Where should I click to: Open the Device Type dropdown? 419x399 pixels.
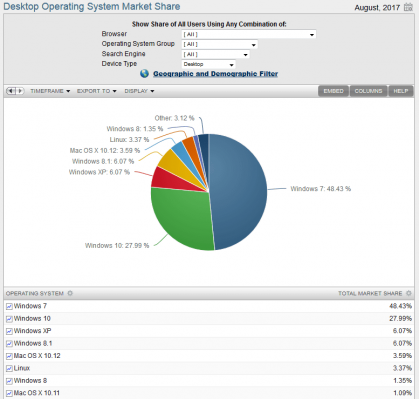pos(208,64)
